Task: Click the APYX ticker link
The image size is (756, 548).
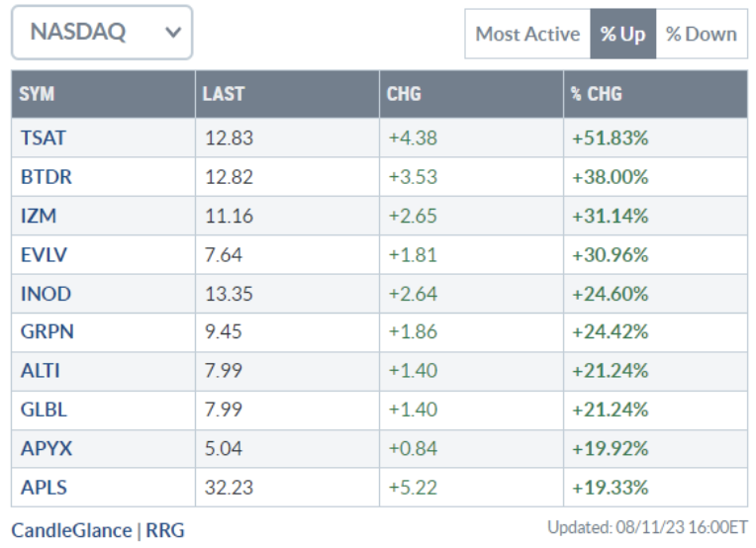Action: point(46,448)
